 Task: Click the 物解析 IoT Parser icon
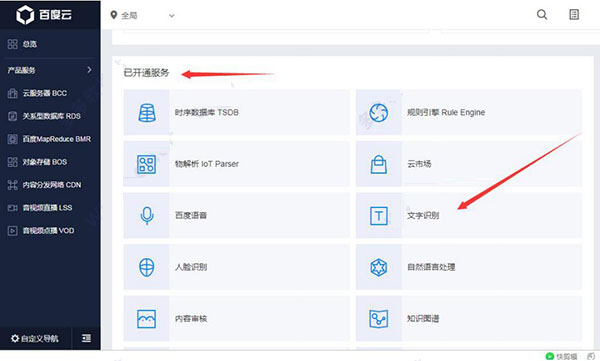[147, 164]
